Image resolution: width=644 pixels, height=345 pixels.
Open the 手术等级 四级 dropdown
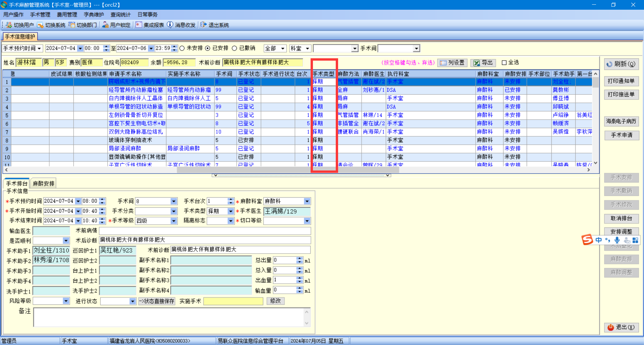pyautogui.click(x=174, y=221)
